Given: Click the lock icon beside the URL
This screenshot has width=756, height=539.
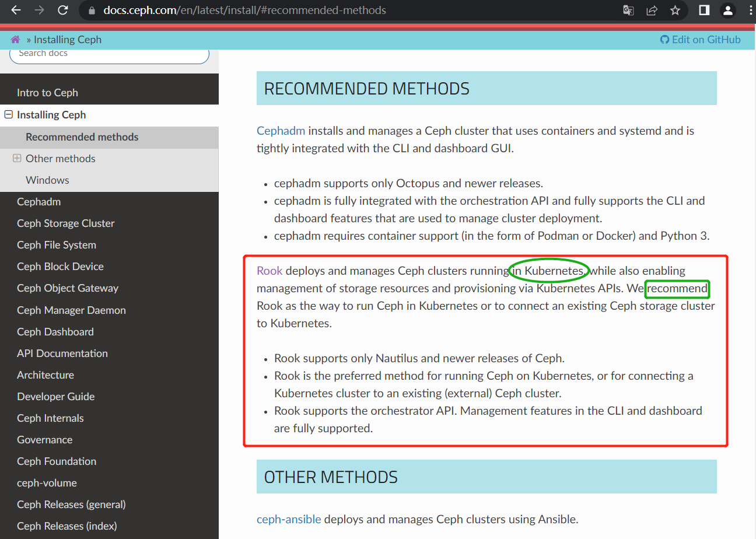Looking at the screenshot, I should (90, 10).
